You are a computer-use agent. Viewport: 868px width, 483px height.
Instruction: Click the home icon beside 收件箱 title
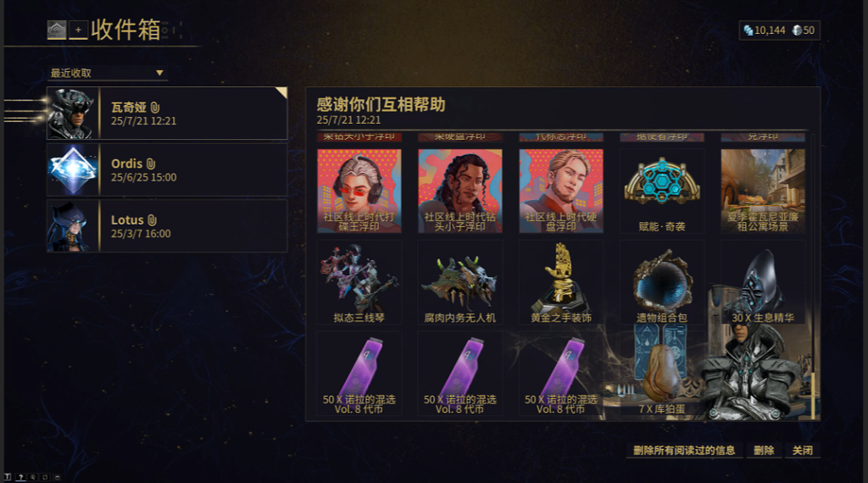tap(57, 30)
